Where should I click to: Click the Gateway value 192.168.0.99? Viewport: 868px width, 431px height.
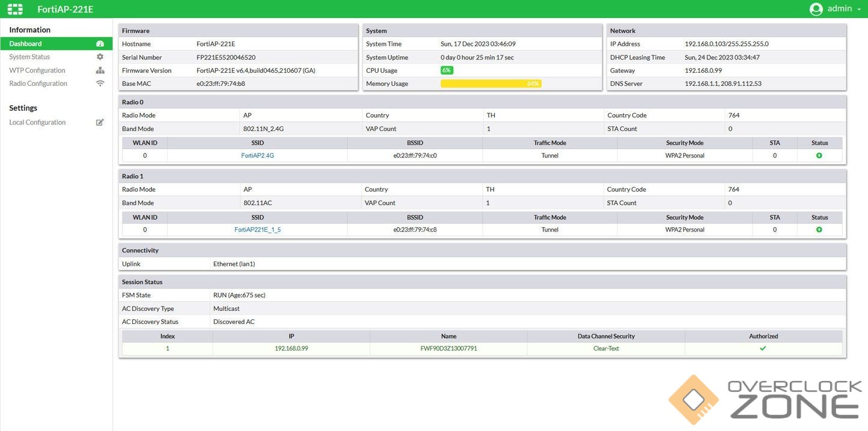coord(703,70)
